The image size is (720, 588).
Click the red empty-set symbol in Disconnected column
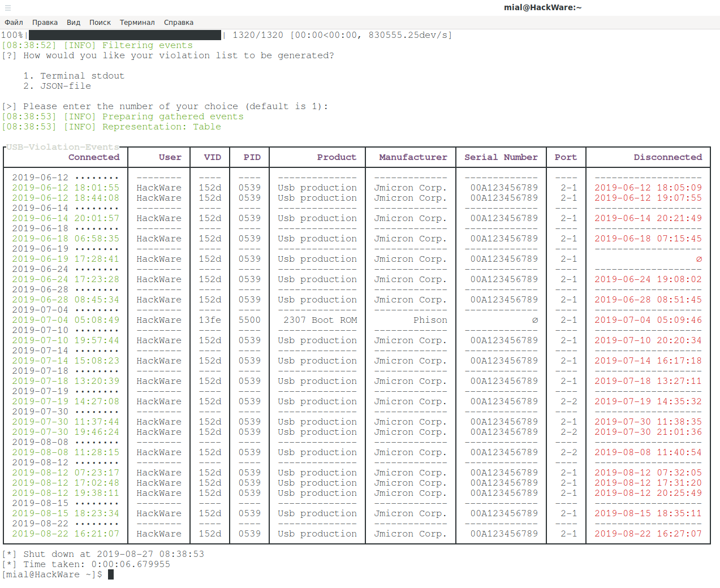(x=699, y=260)
